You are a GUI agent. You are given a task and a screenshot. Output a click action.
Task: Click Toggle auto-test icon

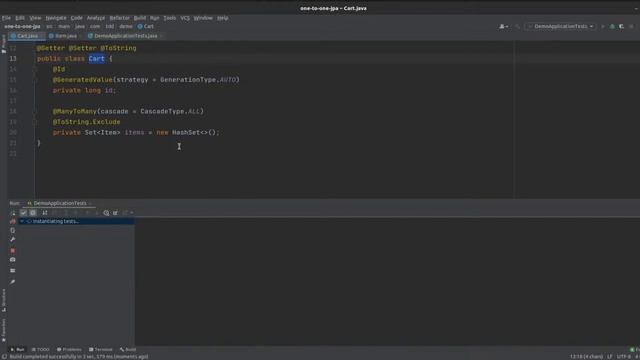[x=13, y=230]
